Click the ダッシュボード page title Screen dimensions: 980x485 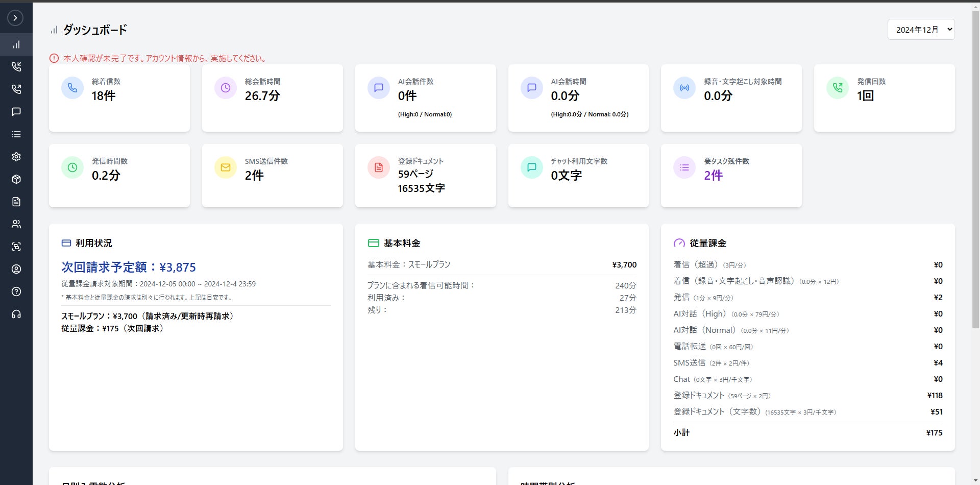95,30
